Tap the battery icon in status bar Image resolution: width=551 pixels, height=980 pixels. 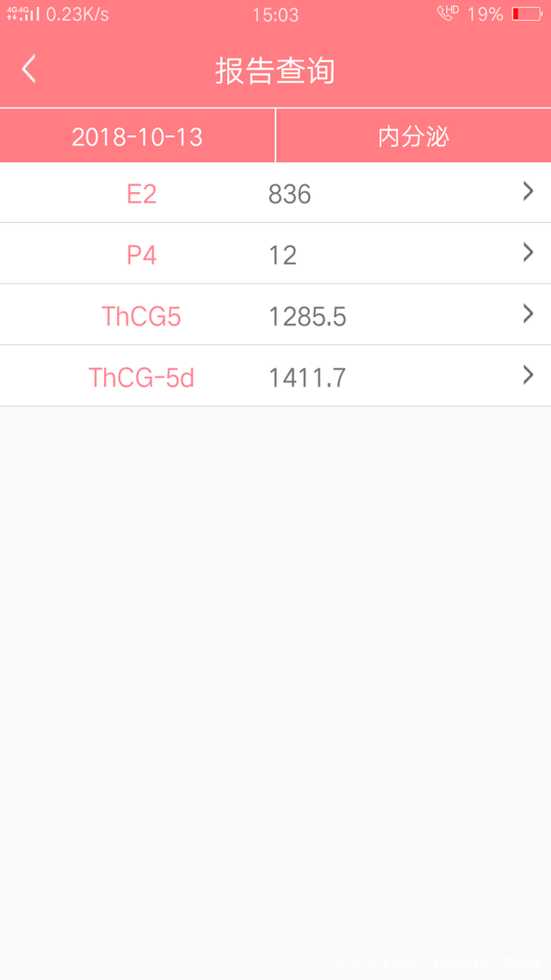click(527, 14)
